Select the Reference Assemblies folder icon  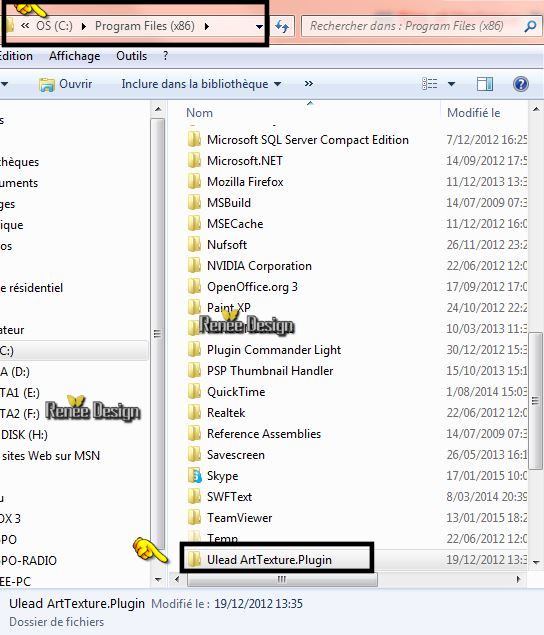[194, 434]
